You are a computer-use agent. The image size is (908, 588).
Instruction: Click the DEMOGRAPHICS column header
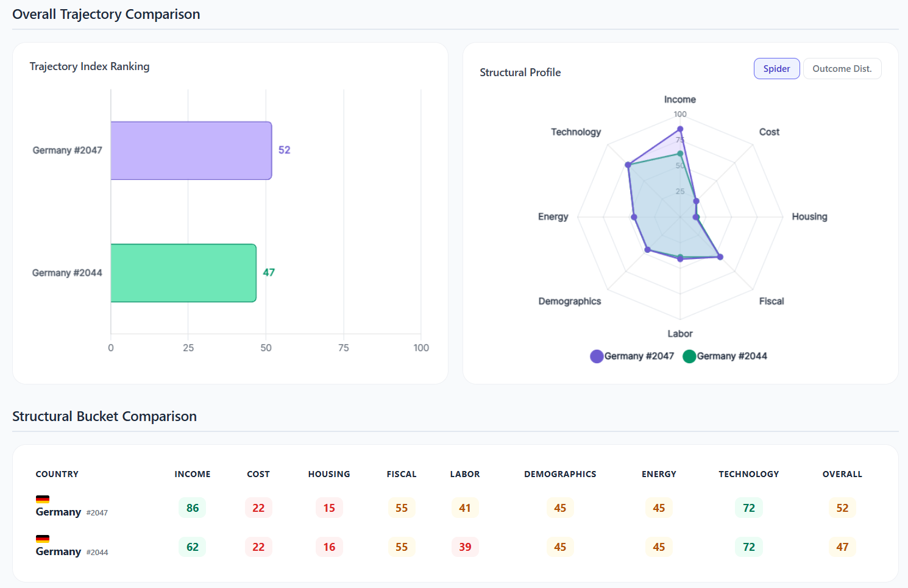(x=560, y=474)
